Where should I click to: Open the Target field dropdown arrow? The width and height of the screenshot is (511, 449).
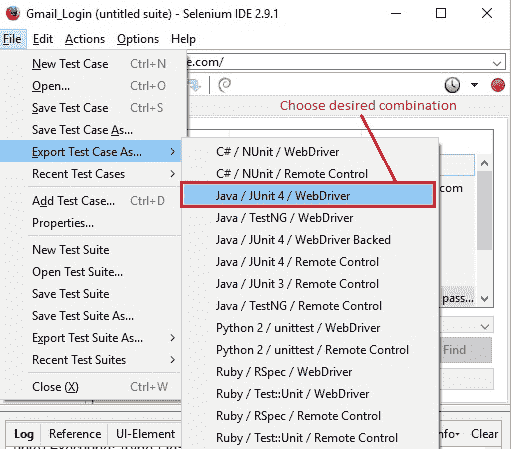pos(485,326)
